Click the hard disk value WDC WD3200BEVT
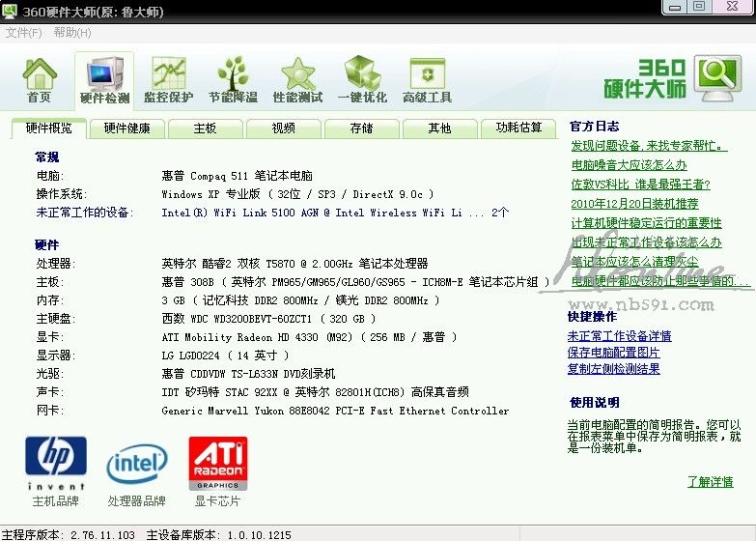 tap(268, 319)
